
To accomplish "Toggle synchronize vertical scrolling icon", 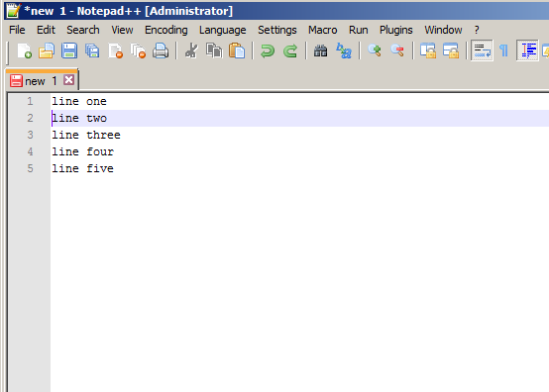I will (x=428, y=51).
